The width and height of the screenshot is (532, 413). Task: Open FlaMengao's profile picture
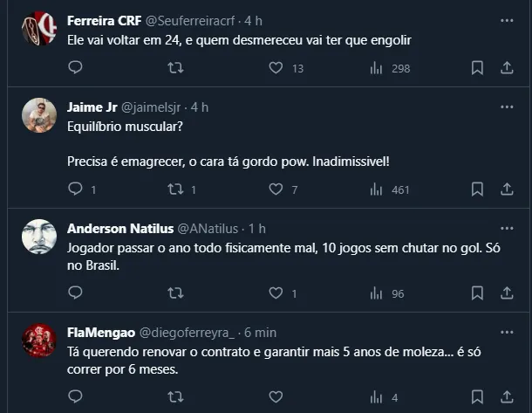click(39, 339)
